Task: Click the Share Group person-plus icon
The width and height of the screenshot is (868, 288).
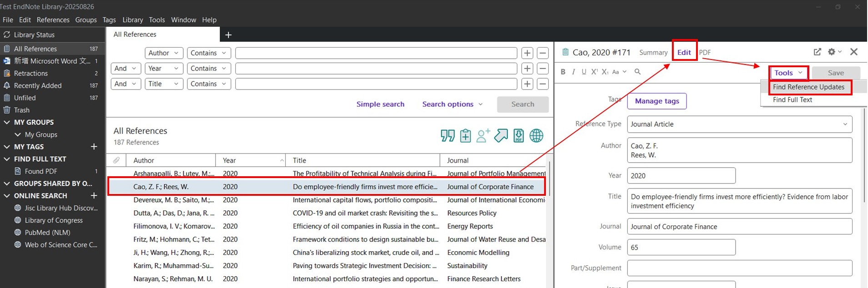Action: click(483, 135)
